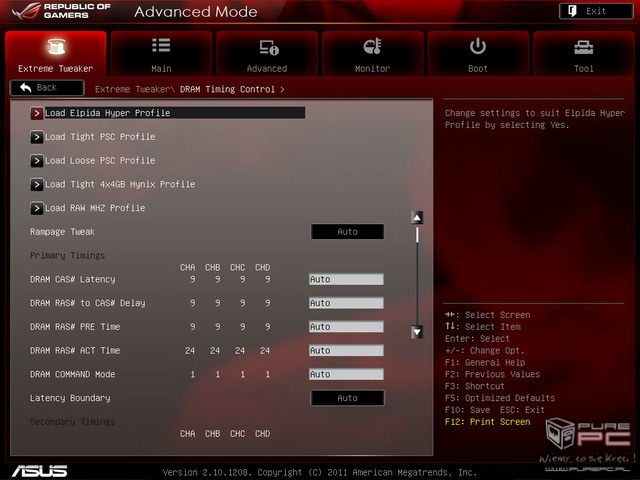This screenshot has width=640, height=480.
Task: Switch to the Main tab
Action: pos(161,53)
